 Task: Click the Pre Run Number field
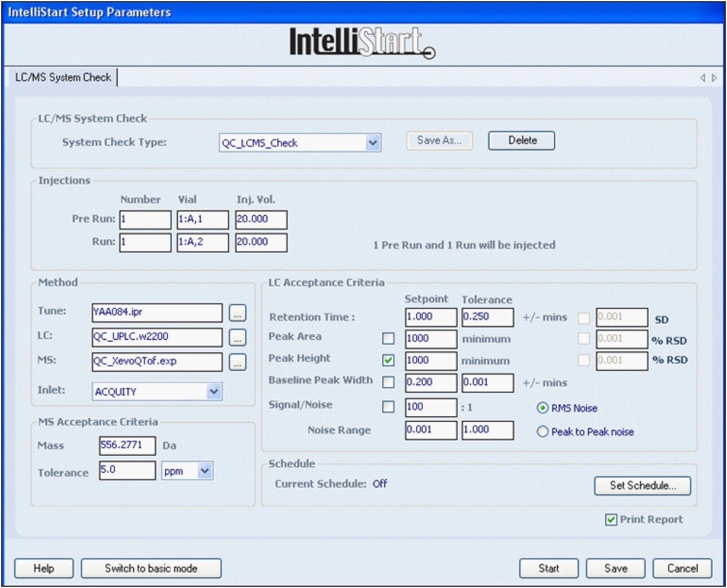(x=146, y=220)
